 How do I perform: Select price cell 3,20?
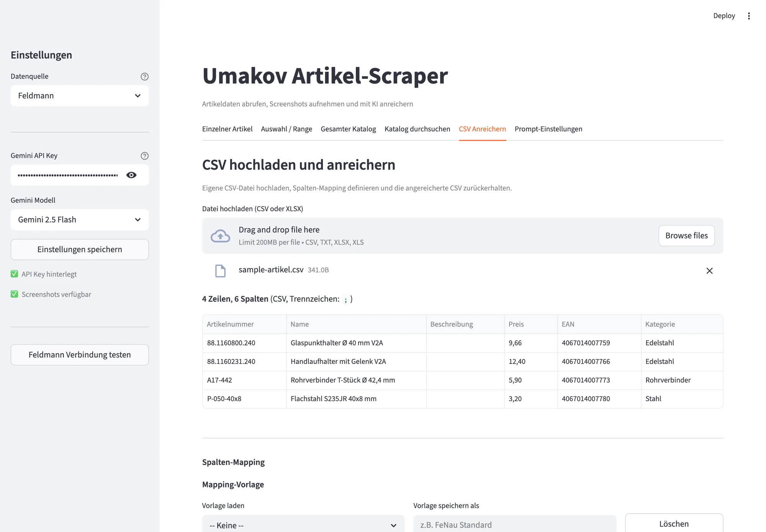tap(531, 399)
